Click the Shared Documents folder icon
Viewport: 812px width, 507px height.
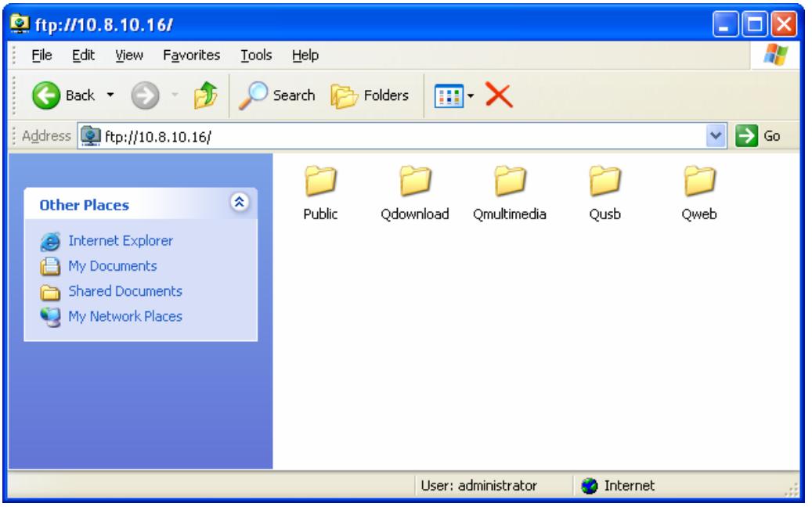click(x=50, y=292)
